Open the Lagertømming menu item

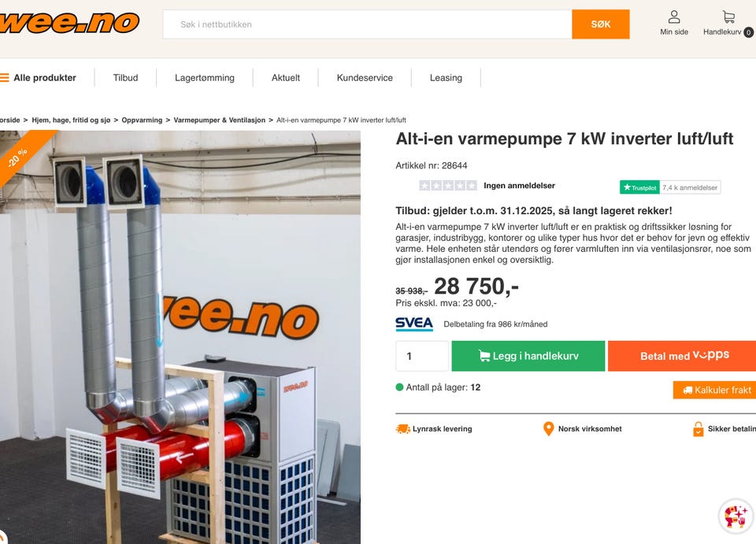pyautogui.click(x=205, y=78)
